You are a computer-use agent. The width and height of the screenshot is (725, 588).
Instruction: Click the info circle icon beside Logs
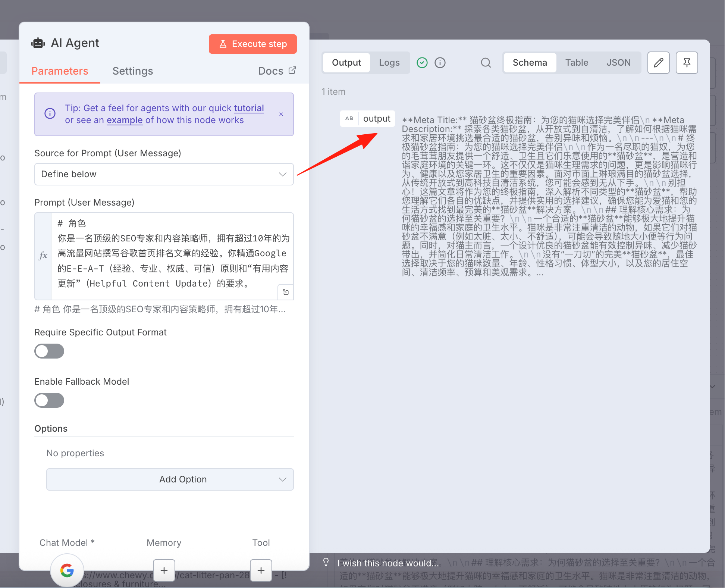(x=440, y=63)
